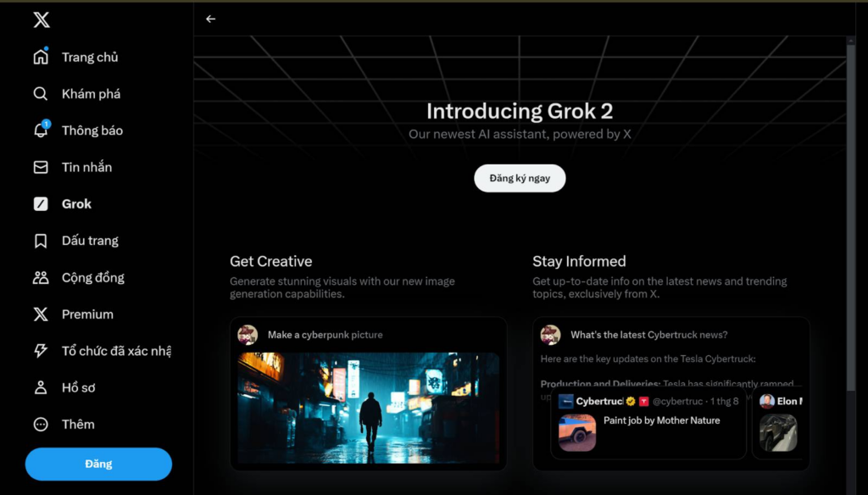Open the Premium X icon
Viewport: 868px width, 495px height.
point(41,314)
